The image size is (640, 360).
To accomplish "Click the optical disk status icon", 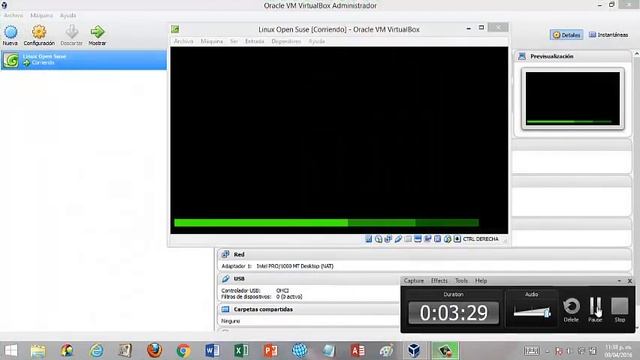I will pos(378,239).
